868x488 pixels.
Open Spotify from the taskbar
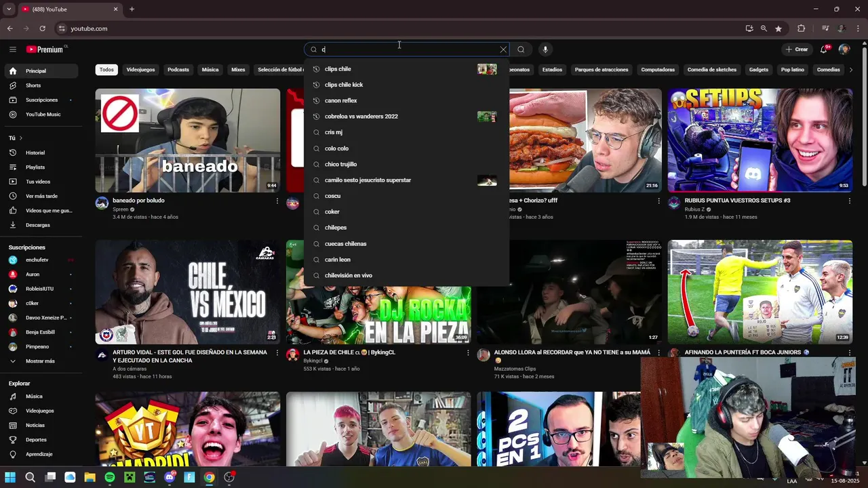click(x=110, y=477)
